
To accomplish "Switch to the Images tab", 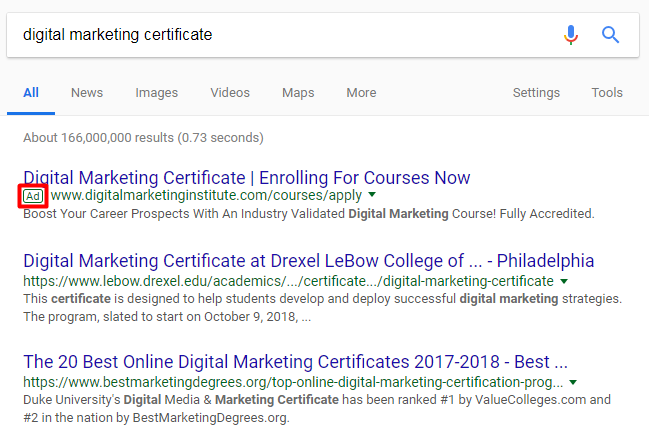I will 157,93.
